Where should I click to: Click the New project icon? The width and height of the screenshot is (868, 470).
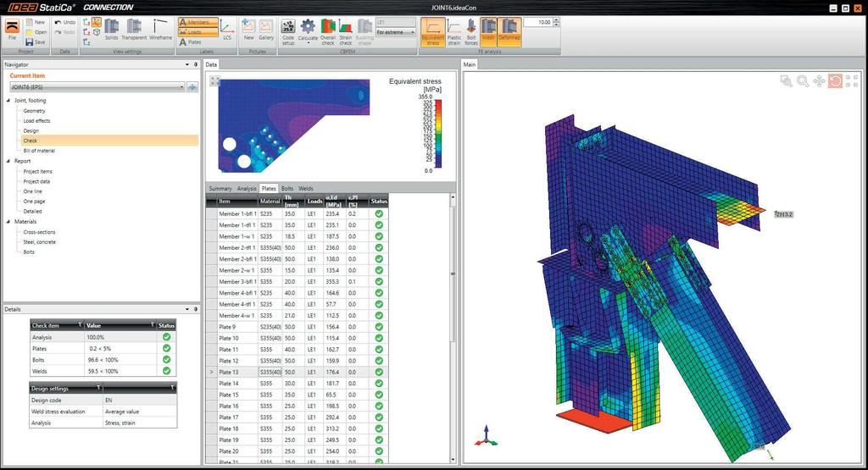coord(30,22)
